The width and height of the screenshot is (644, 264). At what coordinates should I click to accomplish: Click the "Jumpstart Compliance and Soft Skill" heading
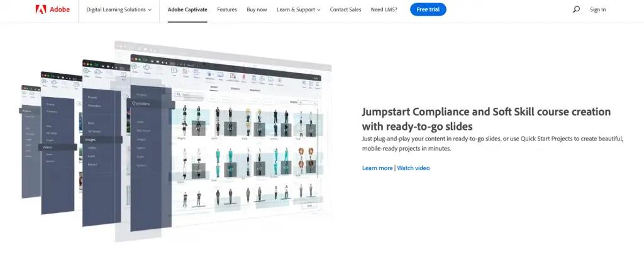click(486, 118)
